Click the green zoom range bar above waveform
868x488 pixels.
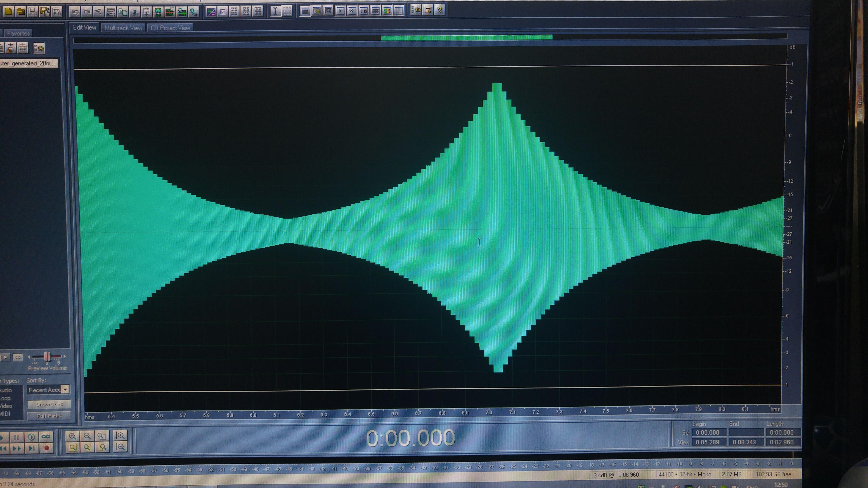click(467, 37)
